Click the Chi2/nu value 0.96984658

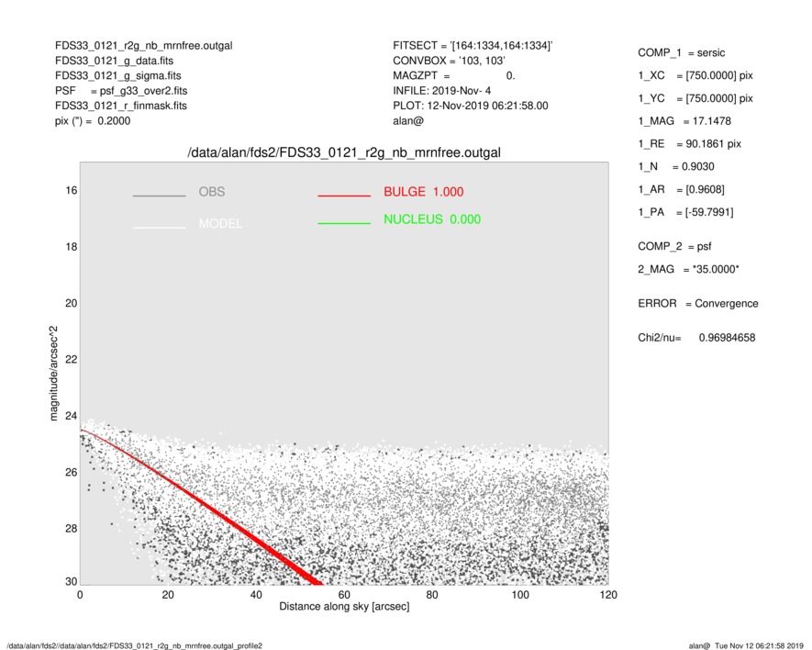(x=727, y=338)
